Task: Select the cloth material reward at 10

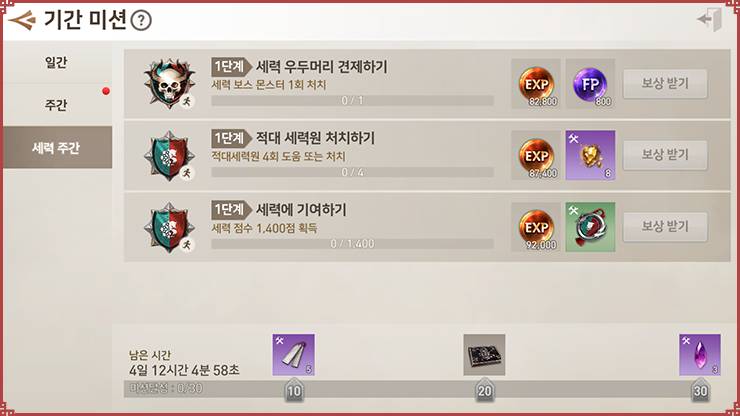Action: coord(294,355)
